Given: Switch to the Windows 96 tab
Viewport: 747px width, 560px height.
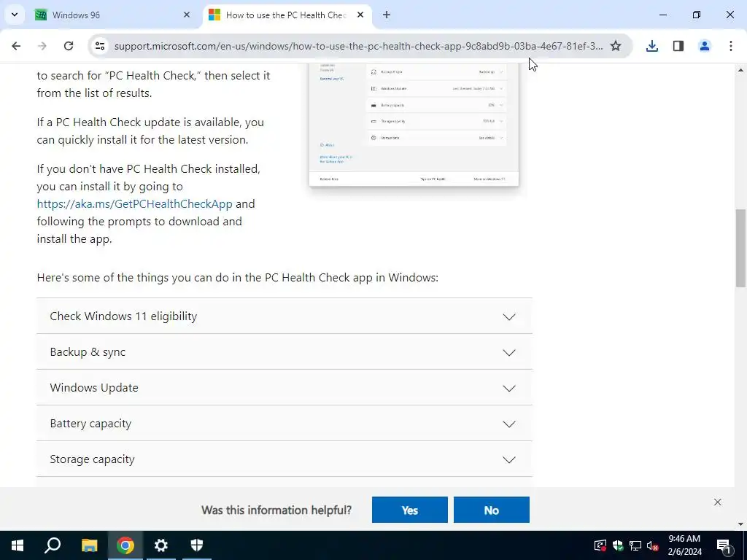Looking at the screenshot, I should pyautogui.click(x=114, y=15).
